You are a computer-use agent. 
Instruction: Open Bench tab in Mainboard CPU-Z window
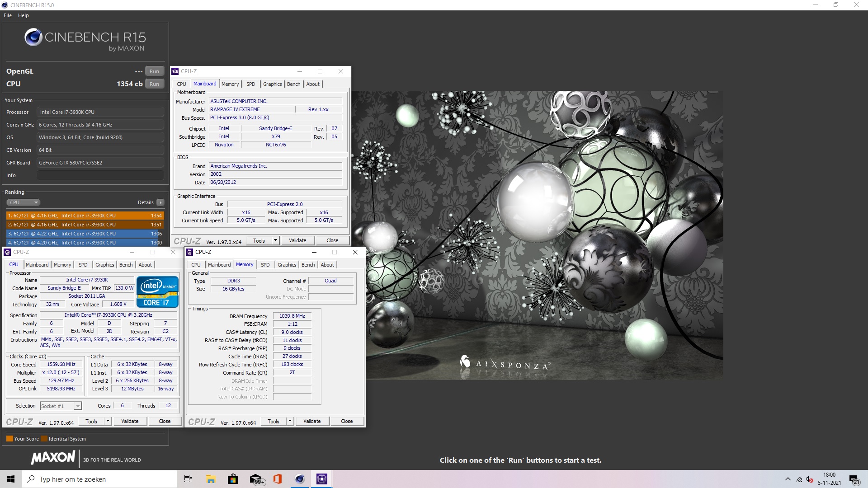coord(293,84)
